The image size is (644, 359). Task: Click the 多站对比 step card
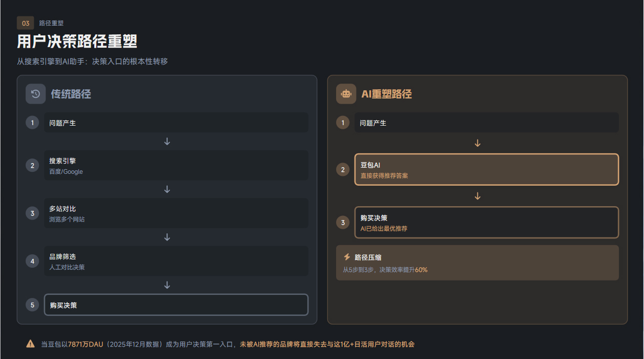click(176, 213)
